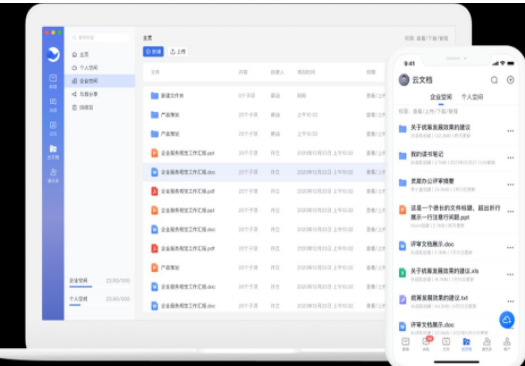Open more options for 关于统筹发展效果的建议 folder

point(510,131)
